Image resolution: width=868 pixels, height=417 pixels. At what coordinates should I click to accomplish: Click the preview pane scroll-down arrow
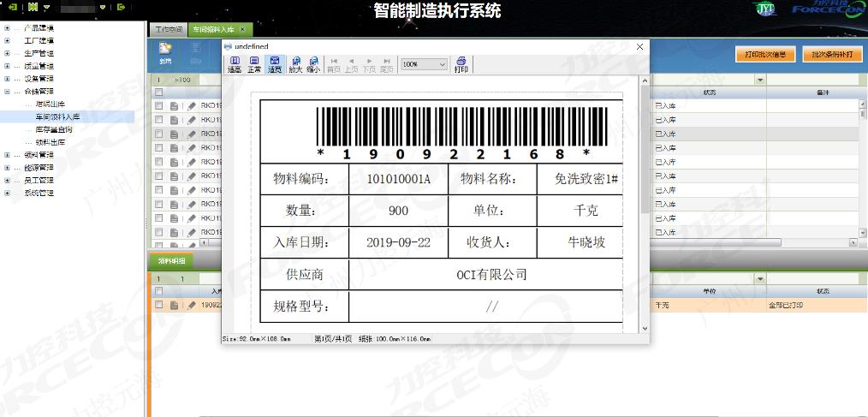pos(645,329)
